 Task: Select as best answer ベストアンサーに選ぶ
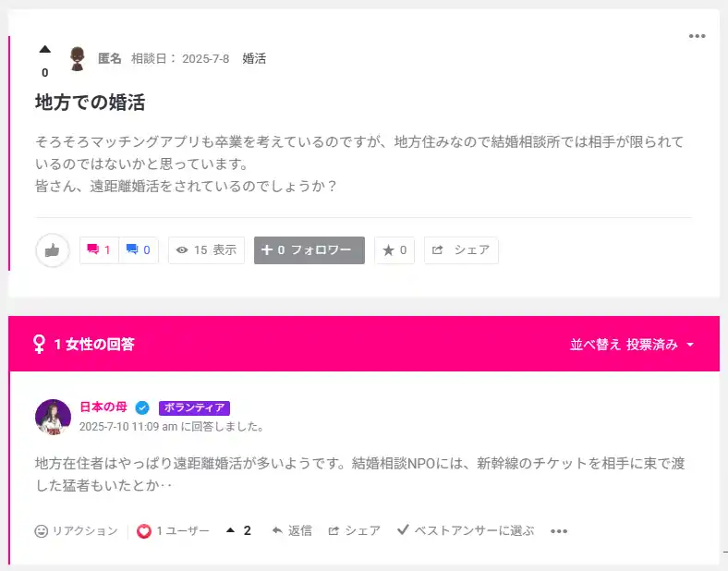(x=466, y=531)
